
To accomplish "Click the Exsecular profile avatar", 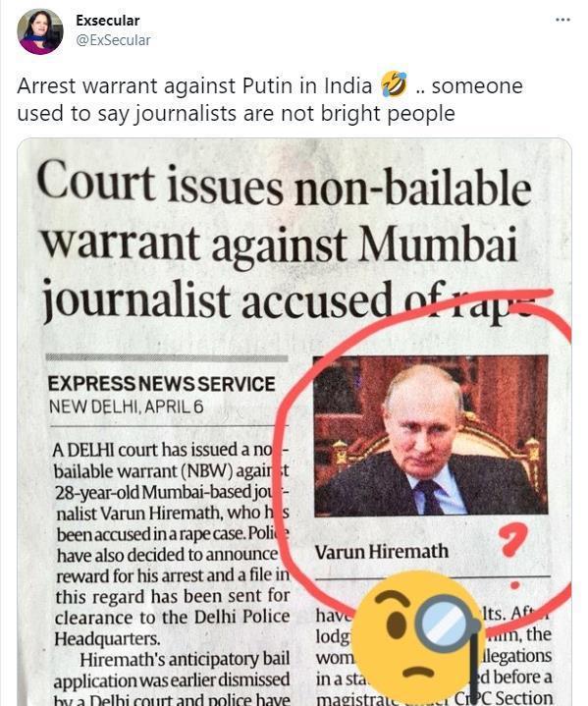I will 40,31.
